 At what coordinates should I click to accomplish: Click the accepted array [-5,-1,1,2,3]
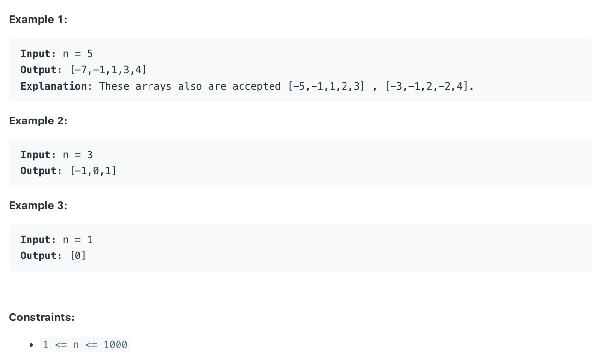click(326, 86)
